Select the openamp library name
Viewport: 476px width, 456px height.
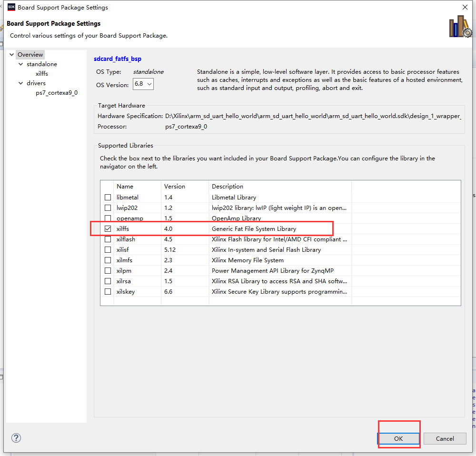[130, 218]
